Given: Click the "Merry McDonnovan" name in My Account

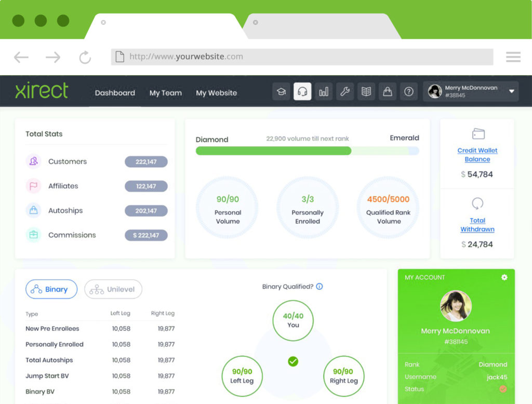Looking at the screenshot, I should pos(455,331).
